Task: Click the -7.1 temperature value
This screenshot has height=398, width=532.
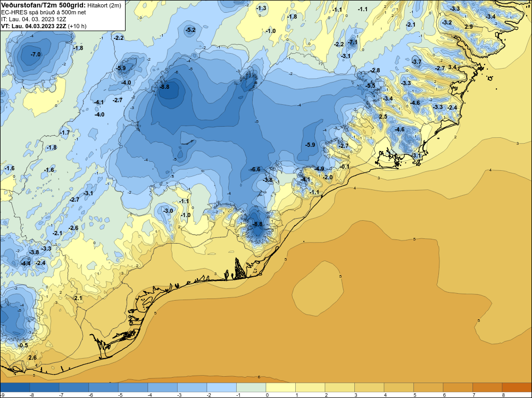Action: click(353, 43)
